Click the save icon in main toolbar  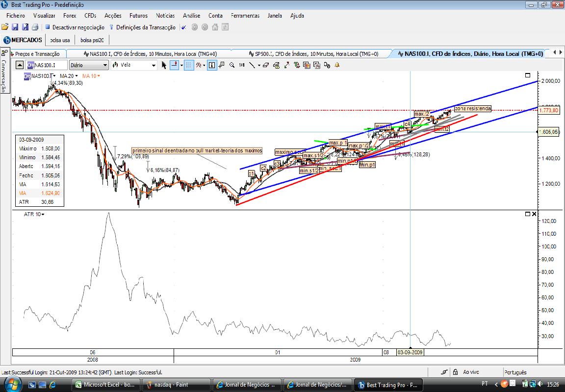15,27
